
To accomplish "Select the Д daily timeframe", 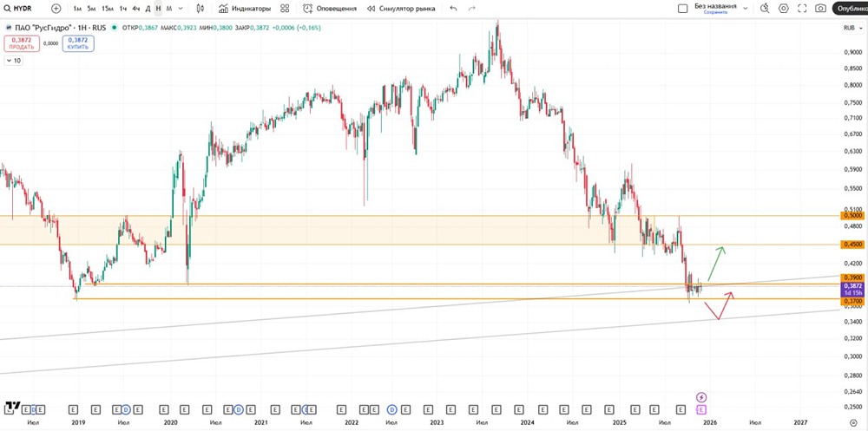I will (x=148, y=9).
